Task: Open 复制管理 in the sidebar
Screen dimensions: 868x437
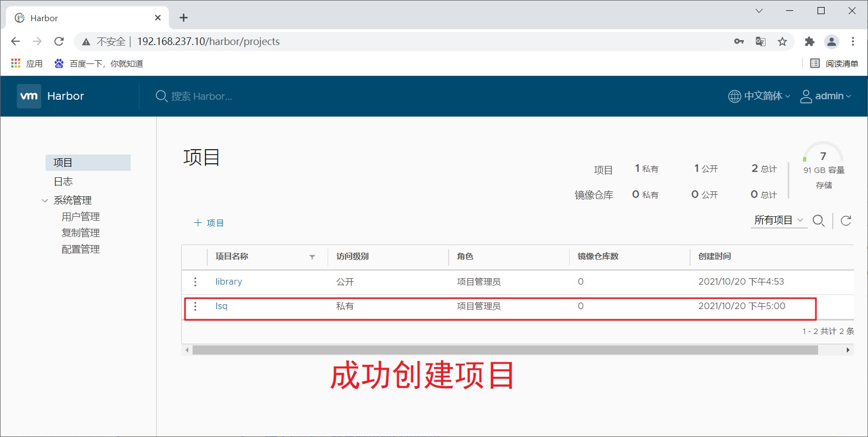Action: tap(81, 233)
